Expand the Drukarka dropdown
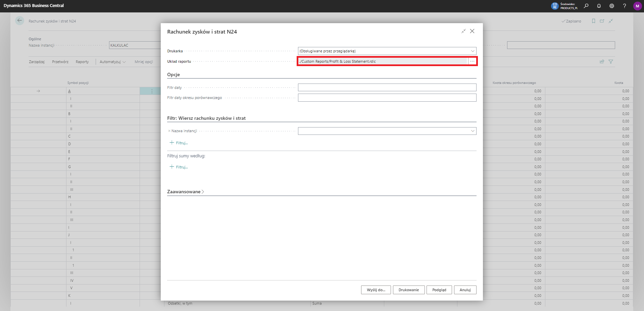 473,51
